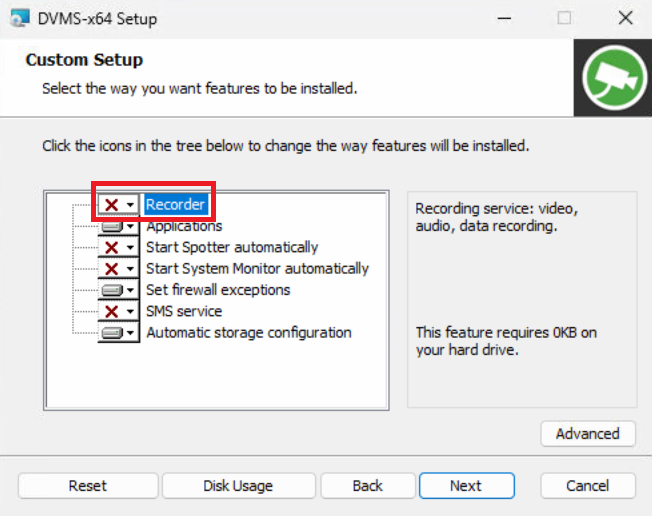Proceed with the Next button

(x=466, y=486)
